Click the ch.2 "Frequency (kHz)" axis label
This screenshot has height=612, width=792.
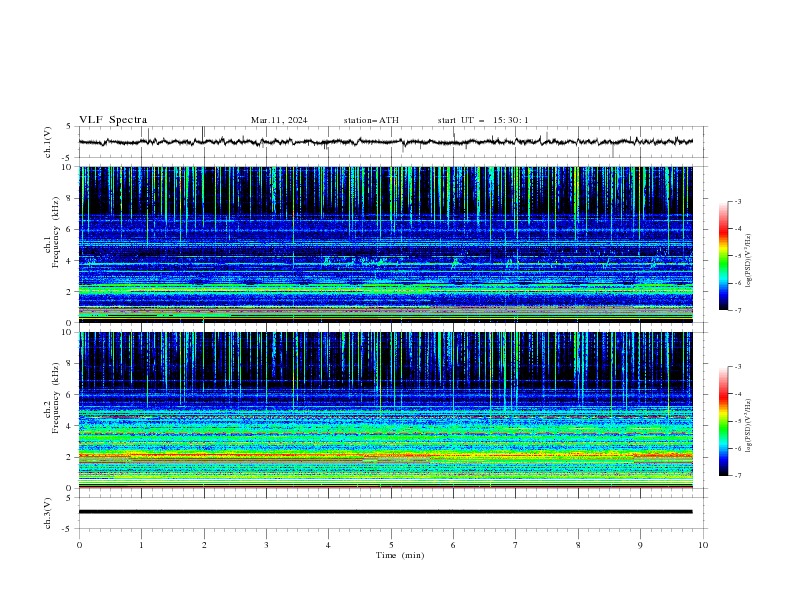(x=56, y=398)
